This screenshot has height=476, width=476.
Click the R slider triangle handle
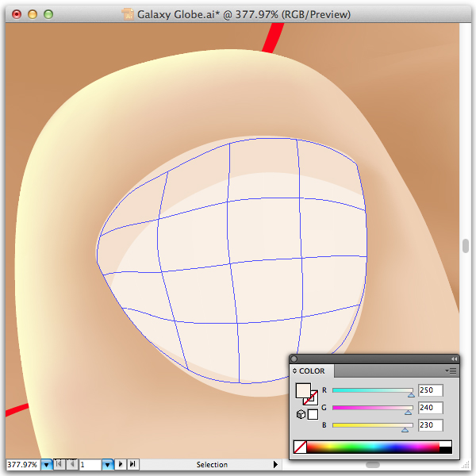(411, 395)
